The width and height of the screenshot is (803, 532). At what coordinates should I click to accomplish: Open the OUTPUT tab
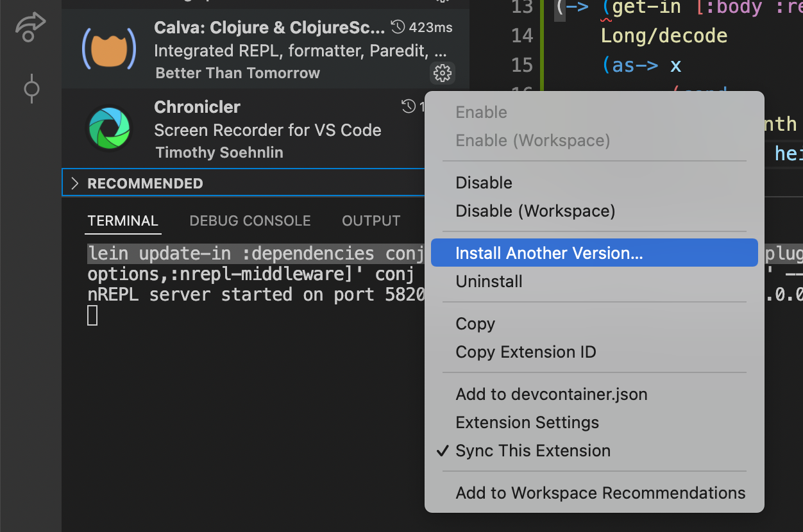click(x=371, y=220)
